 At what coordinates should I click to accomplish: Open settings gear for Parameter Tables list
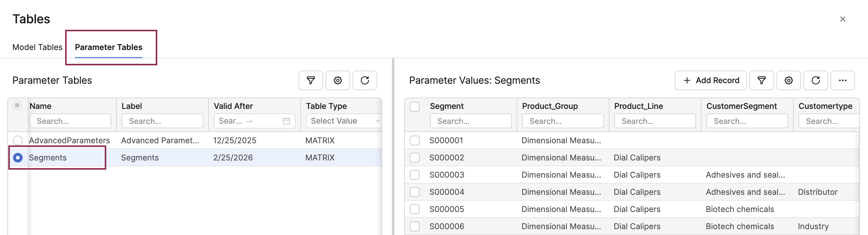[x=338, y=80]
